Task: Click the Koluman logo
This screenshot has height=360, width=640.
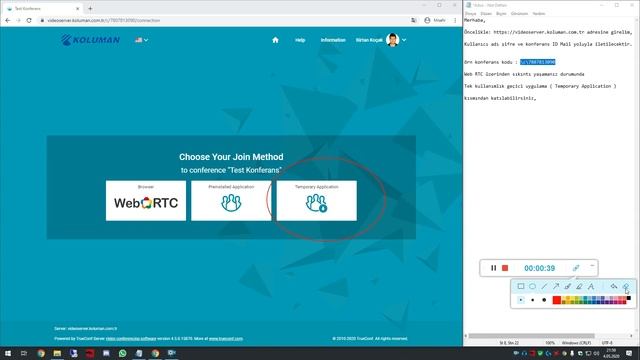Action: pyautogui.click(x=90, y=40)
